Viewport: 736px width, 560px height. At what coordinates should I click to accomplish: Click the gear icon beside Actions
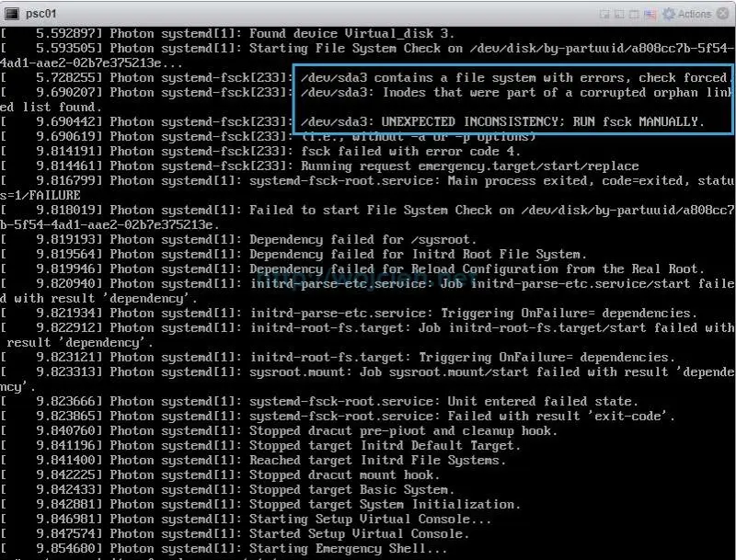[669, 14]
